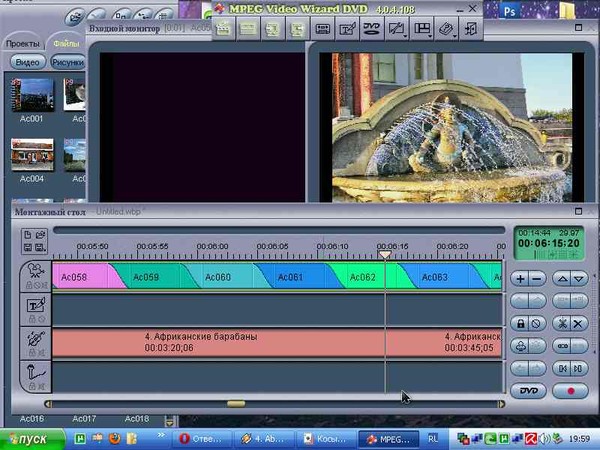The image size is (600, 450).
Task: Switch to the MPEG... taskbar window
Action: (388, 439)
